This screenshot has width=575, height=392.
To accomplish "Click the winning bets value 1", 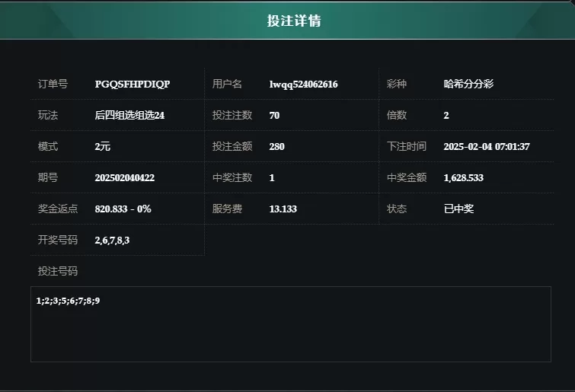I will (272, 177).
